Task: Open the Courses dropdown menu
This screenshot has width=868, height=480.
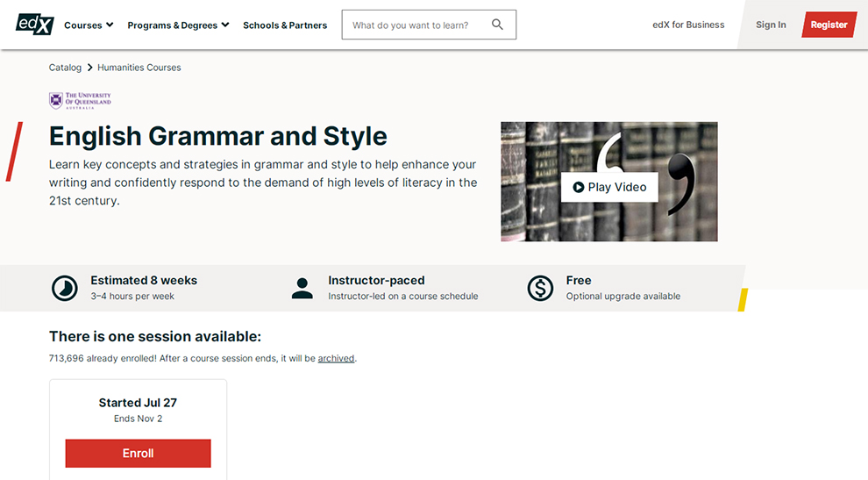Action: pyautogui.click(x=89, y=25)
